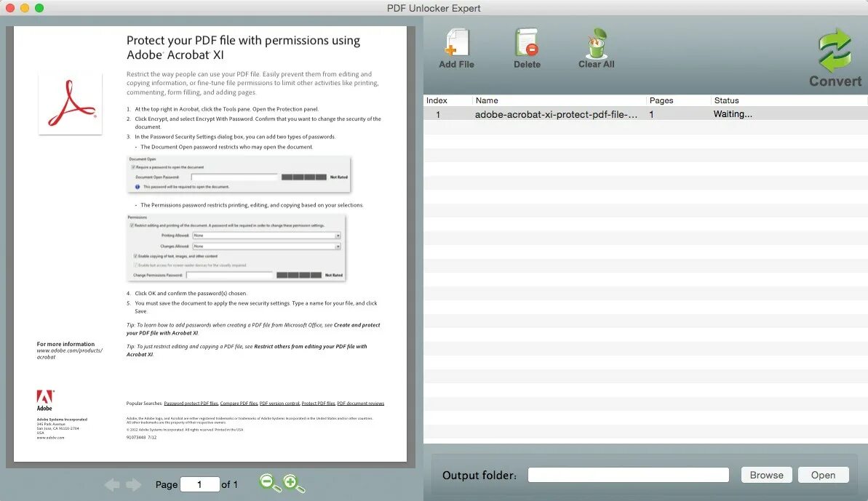Click the Browse button

coord(766,475)
